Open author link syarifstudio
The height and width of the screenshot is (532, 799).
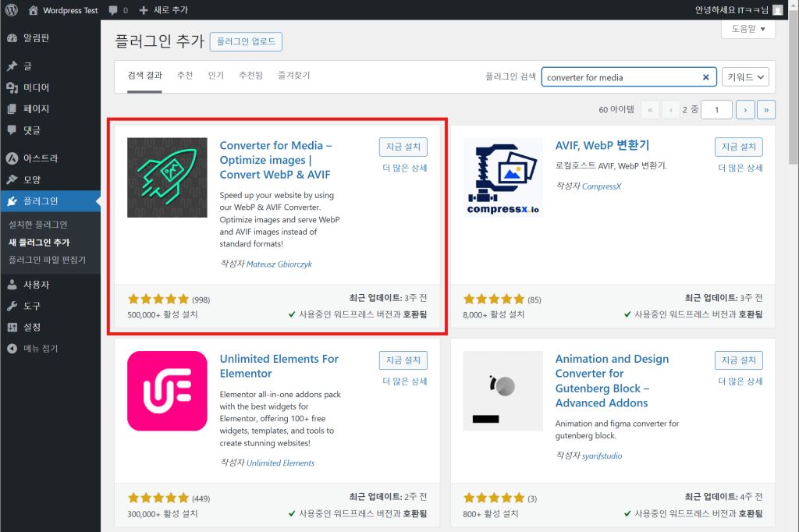602,456
